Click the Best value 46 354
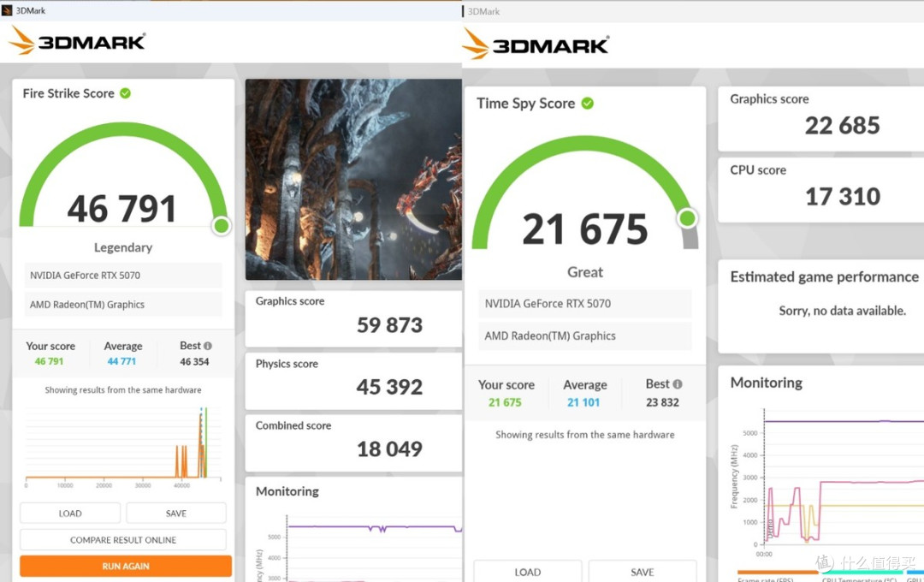 (x=194, y=361)
